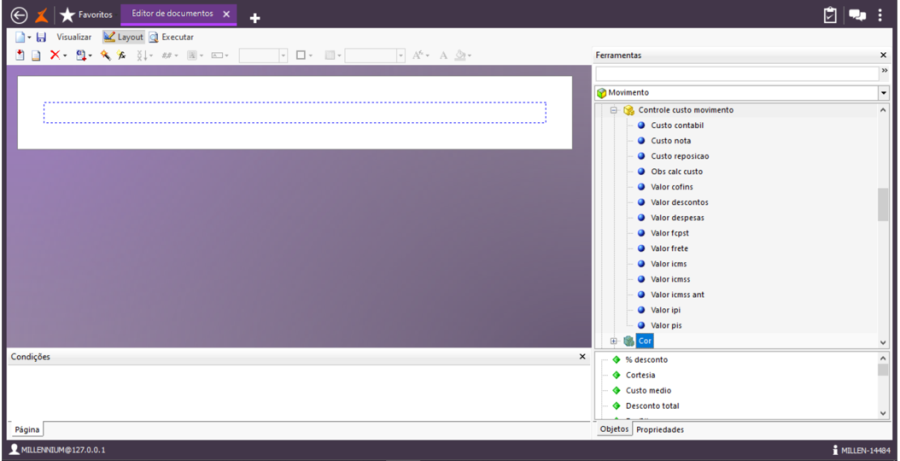Create a new document icon
The width and height of the screenshot is (900, 461).
click(20, 37)
